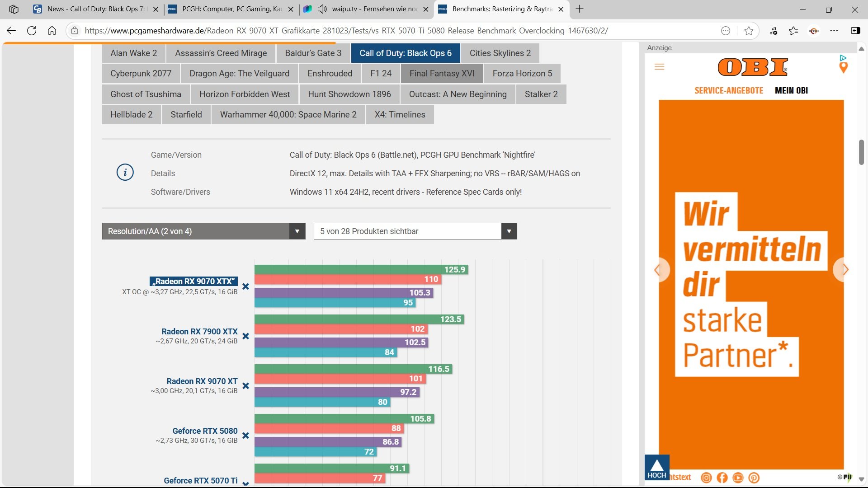
Task: Show next OBI ad slide arrow
Action: tap(844, 270)
